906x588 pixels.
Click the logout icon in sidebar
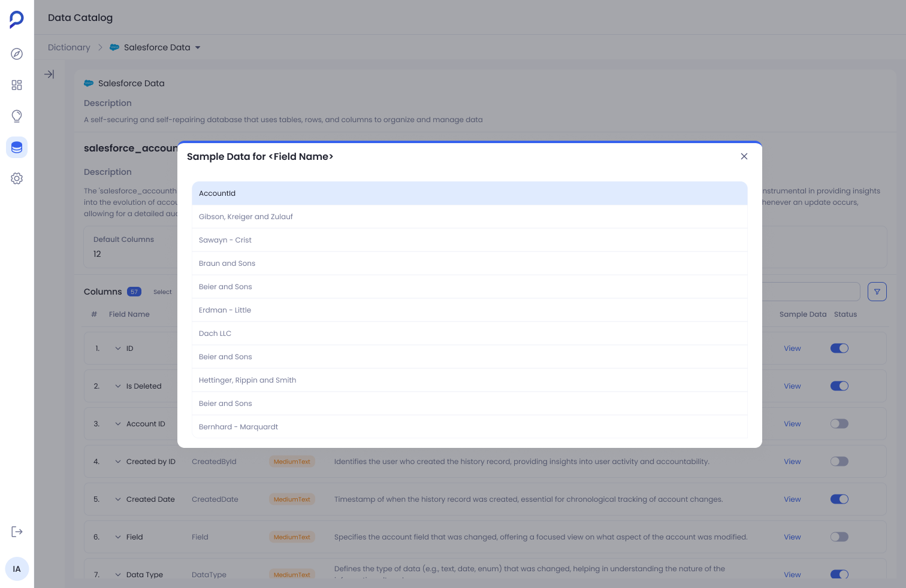point(17,532)
